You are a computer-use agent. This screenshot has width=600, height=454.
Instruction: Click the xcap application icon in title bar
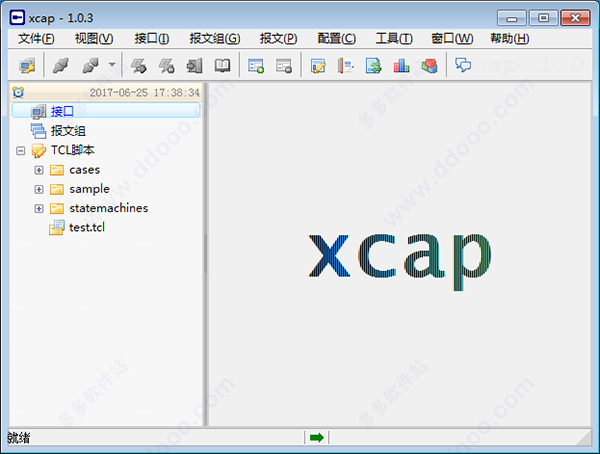18,18
